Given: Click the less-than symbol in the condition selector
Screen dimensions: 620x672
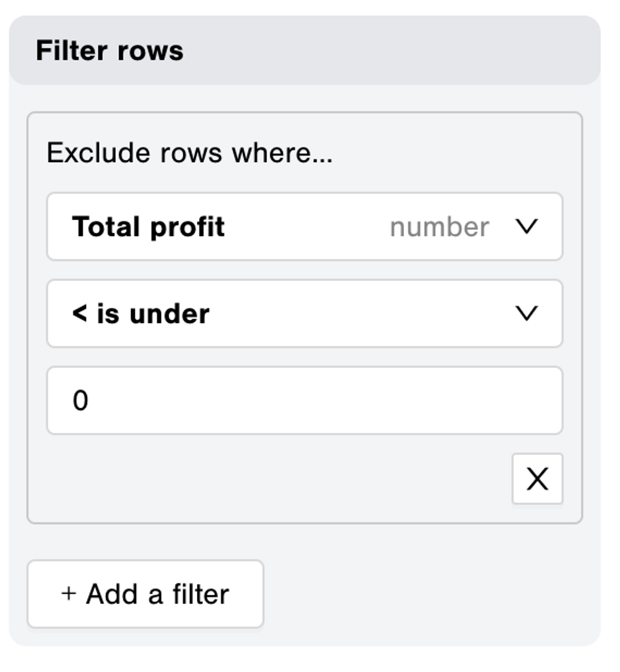Looking at the screenshot, I should [79, 313].
